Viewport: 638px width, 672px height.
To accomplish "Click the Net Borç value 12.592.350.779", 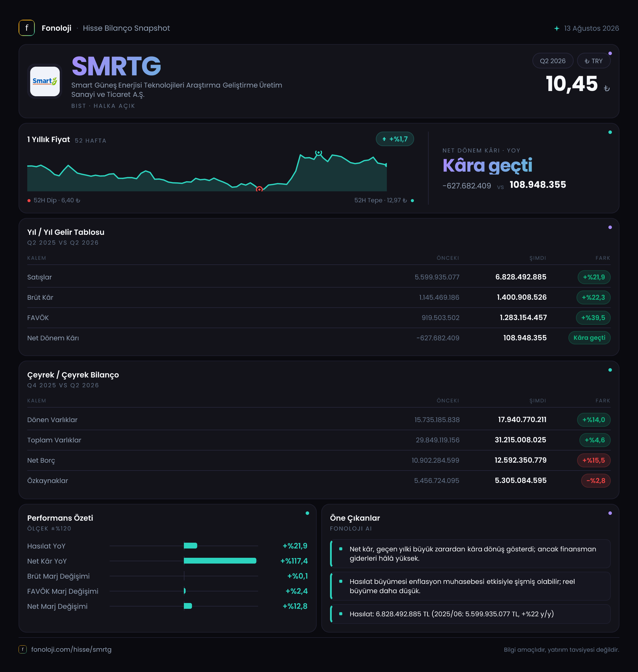I will pyautogui.click(x=520, y=460).
